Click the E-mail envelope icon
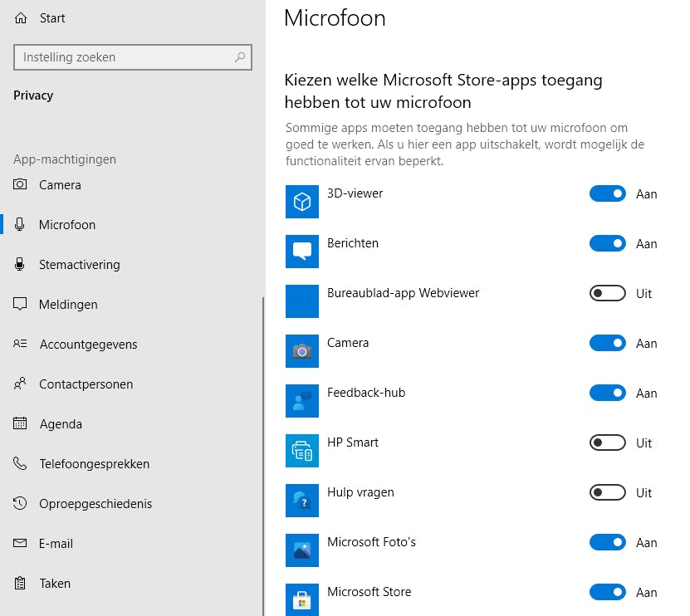 click(20, 543)
